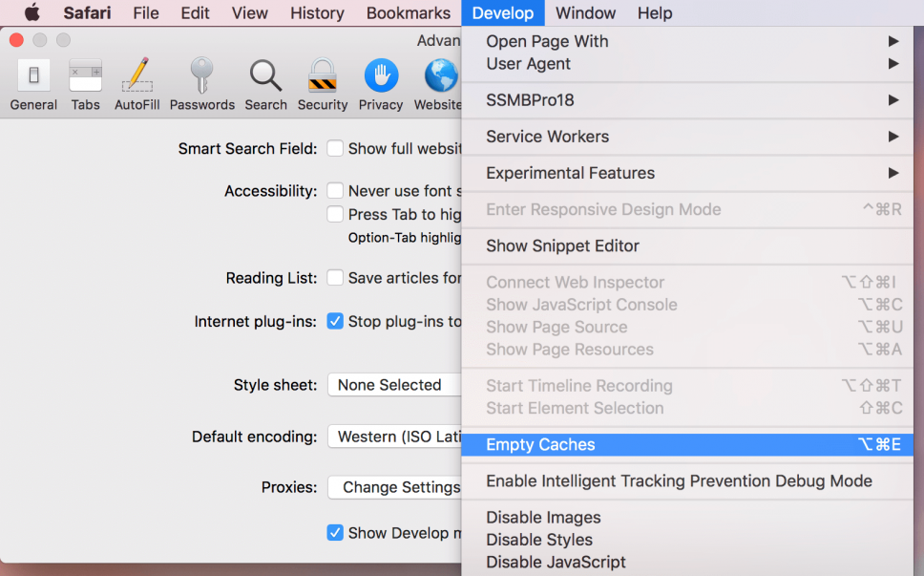Select the Search magnifier preferences icon

click(265, 75)
